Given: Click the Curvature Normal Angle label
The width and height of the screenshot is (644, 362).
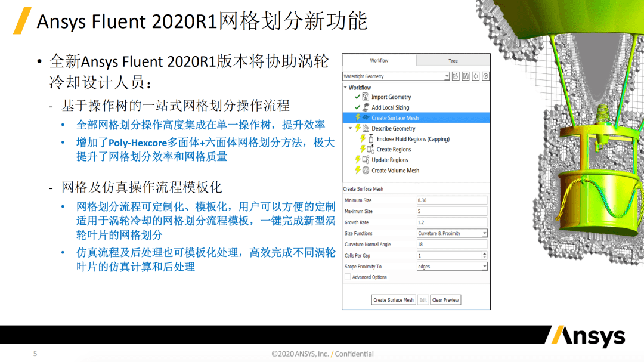Looking at the screenshot, I should (x=367, y=244).
